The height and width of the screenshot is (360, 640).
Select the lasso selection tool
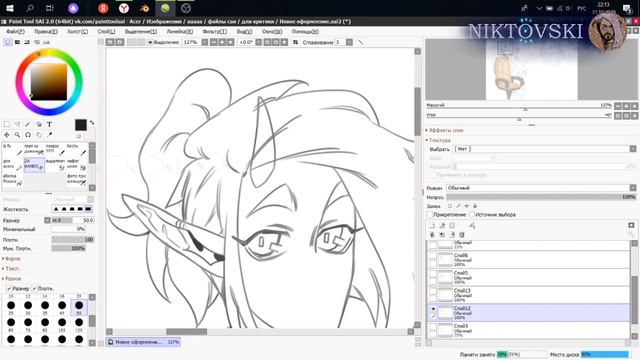[18, 124]
